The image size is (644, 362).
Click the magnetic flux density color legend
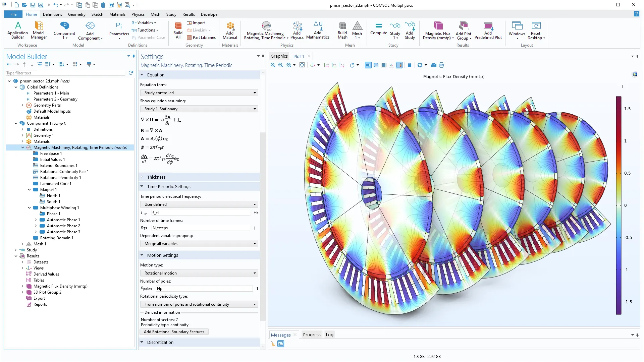619,205
